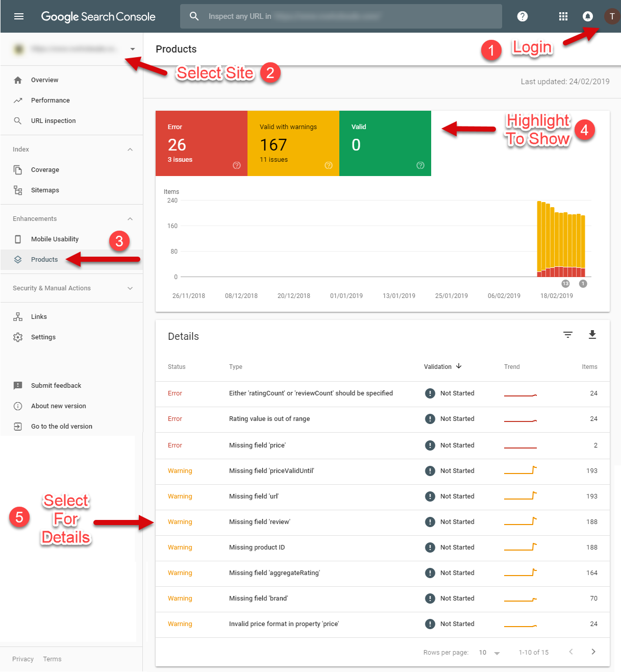
Task: Click chart annotation marker 1
Action: [x=583, y=284]
